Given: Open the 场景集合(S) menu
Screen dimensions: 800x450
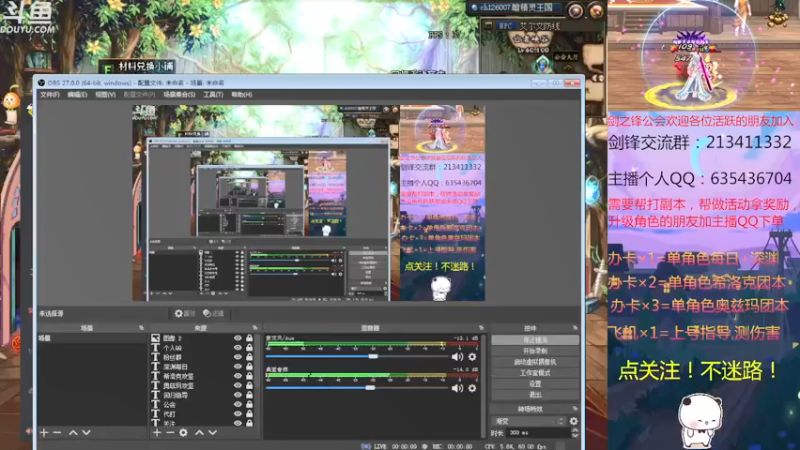Looking at the screenshot, I should 179,94.
